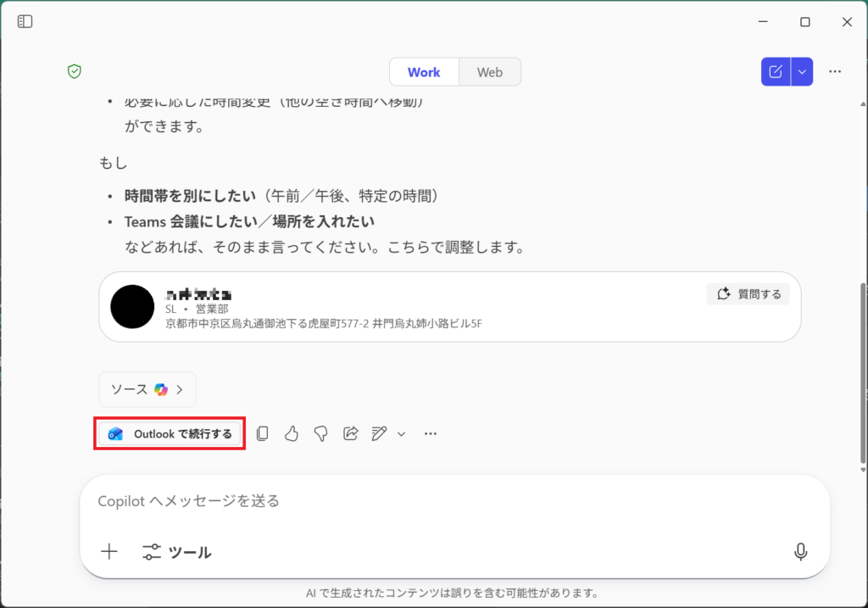
Task: Click 質問する on the contact card
Action: pyautogui.click(x=748, y=293)
